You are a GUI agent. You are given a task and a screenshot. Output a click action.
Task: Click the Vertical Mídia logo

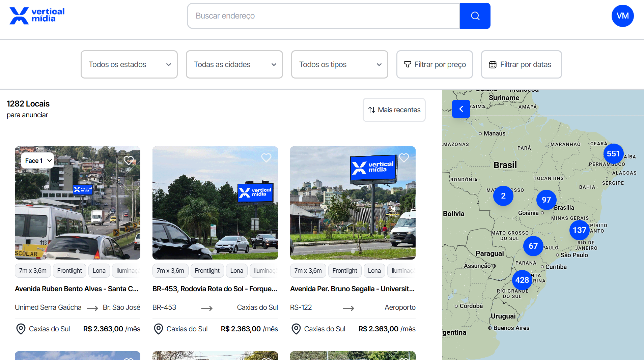(x=37, y=16)
